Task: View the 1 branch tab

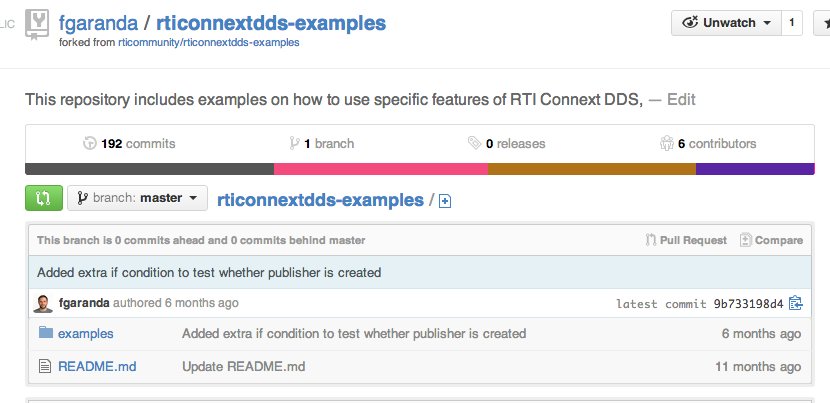Action: tap(321, 143)
